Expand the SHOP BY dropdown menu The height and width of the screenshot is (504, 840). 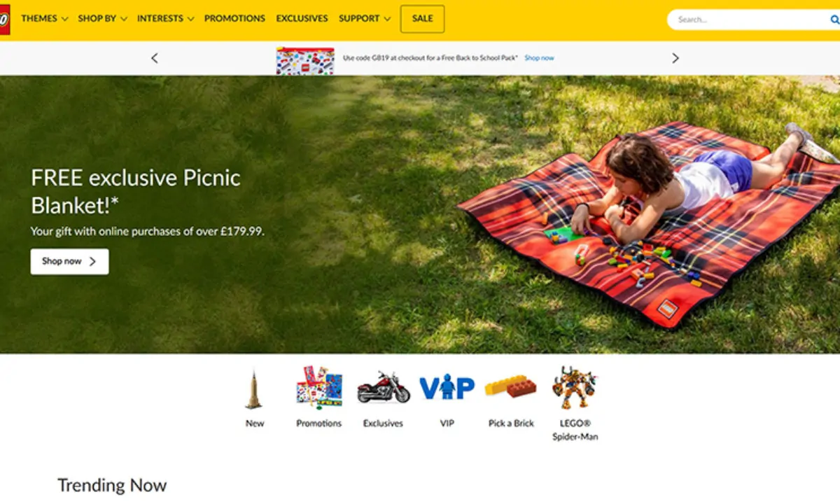coord(103,19)
